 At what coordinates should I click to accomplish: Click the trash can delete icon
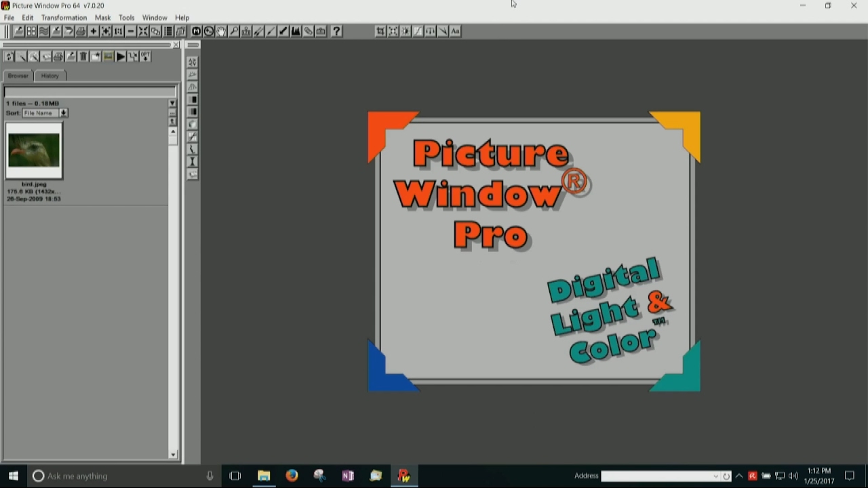(83, 57)
